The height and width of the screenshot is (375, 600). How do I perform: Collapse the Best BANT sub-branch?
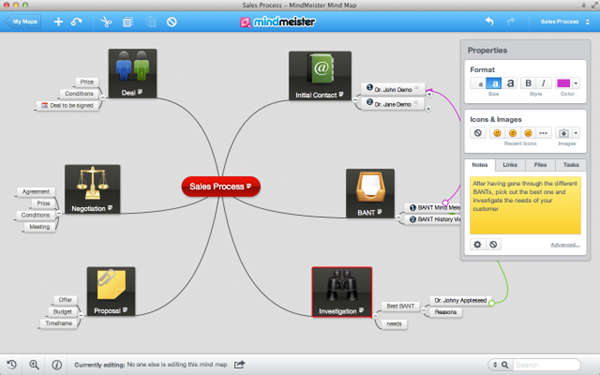coord(424,310)
